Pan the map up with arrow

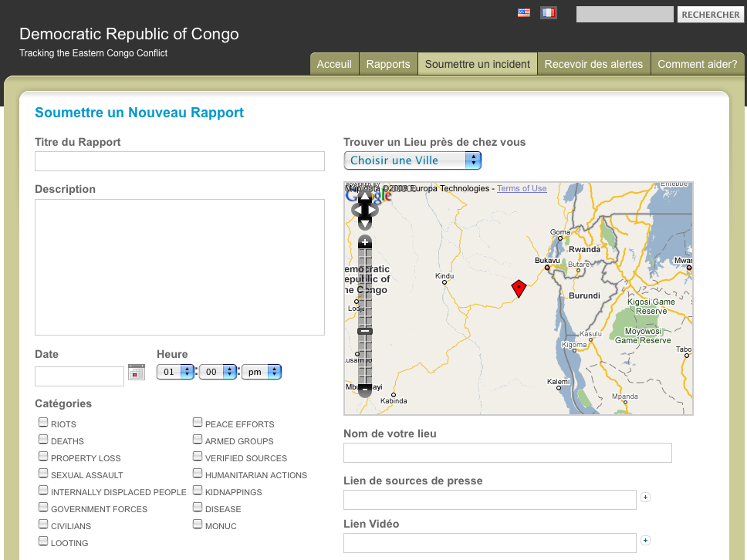tap(365, 197)
